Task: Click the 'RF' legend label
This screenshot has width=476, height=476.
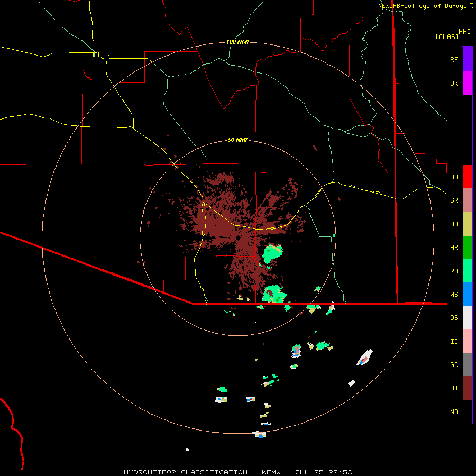Action: tap(454, 59)
